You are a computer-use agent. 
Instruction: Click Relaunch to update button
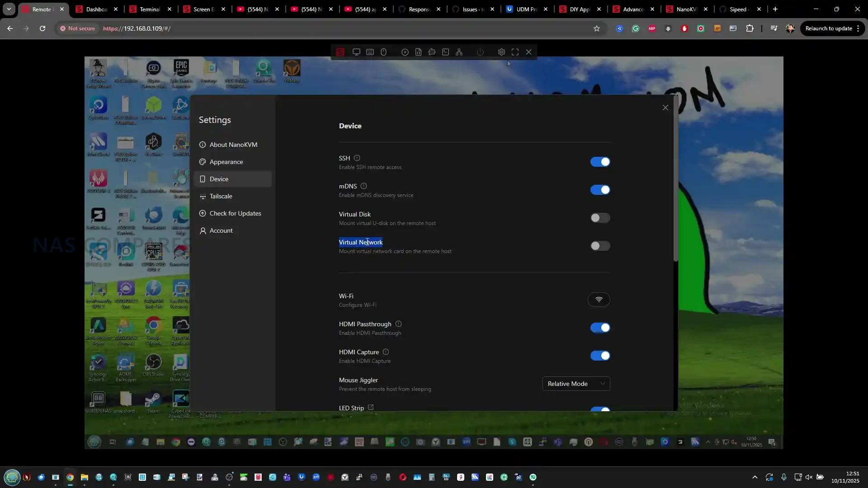tap(828, 28)
